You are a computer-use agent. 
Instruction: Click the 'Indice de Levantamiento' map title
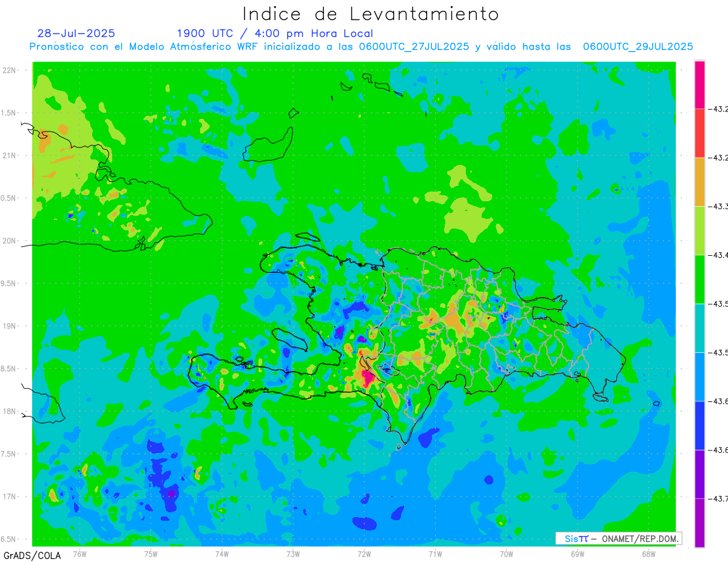[370, 14]
